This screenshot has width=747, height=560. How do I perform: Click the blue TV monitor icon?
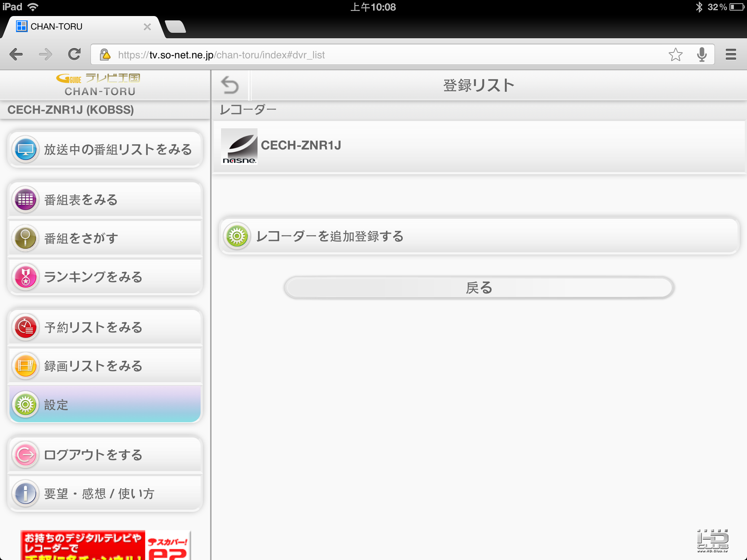26,149
